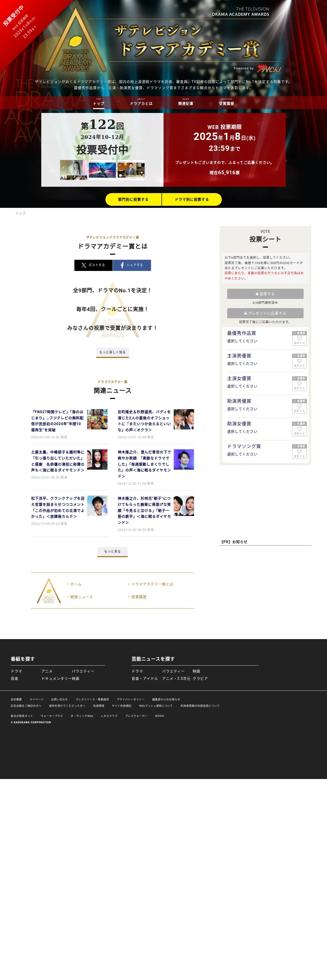327x980 pixels.
Task: Click the Facebook share button
Action: [132, 265]
